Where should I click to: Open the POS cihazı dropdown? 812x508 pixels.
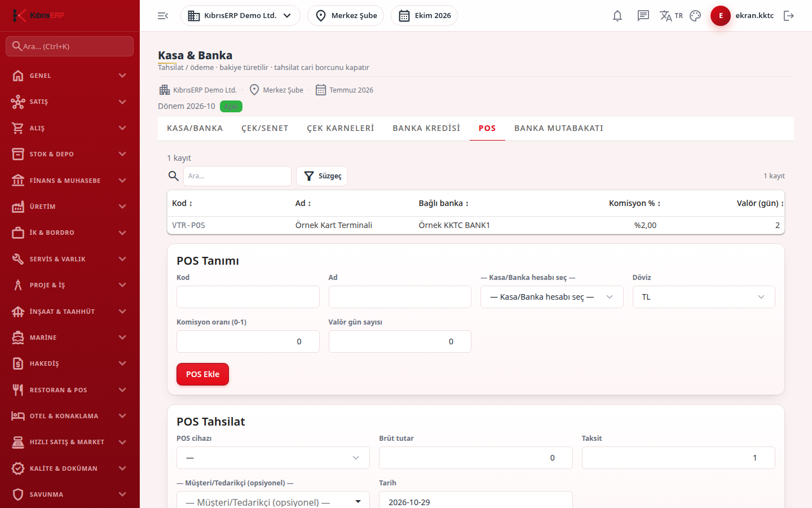(273, 458)
